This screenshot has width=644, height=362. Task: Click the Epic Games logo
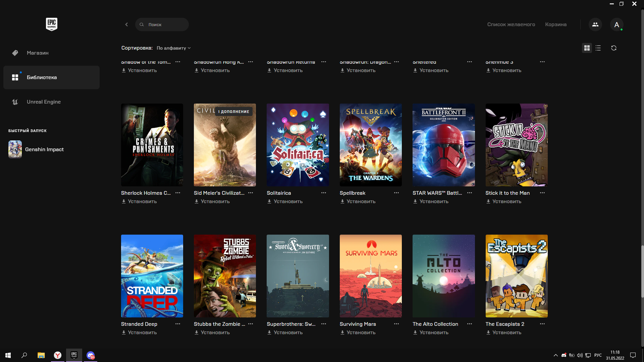coord(52,24)
